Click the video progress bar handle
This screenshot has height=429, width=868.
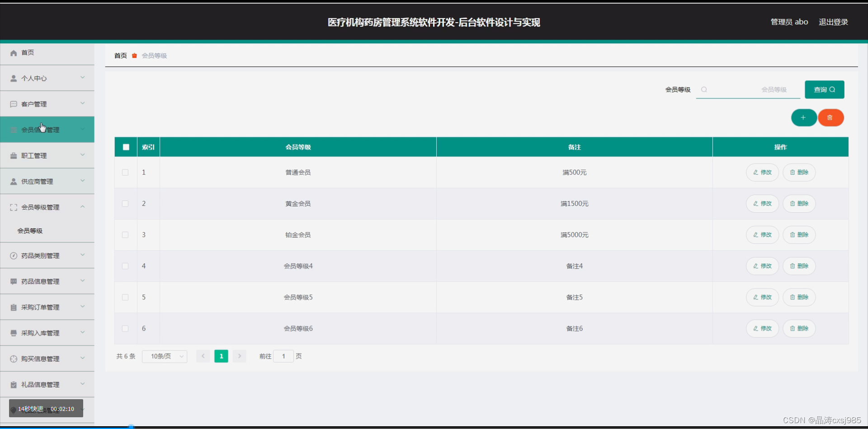131,427
